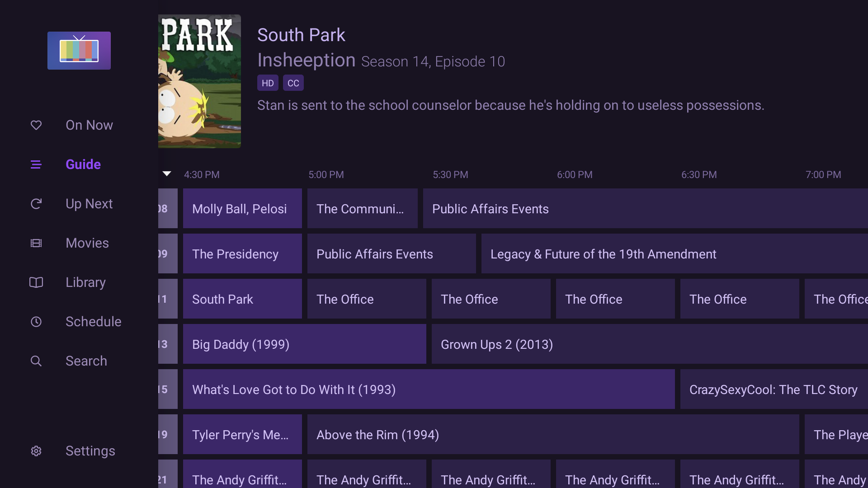Click the Up Next refresh icon
The image size is (868, 488).
point(36,204)
